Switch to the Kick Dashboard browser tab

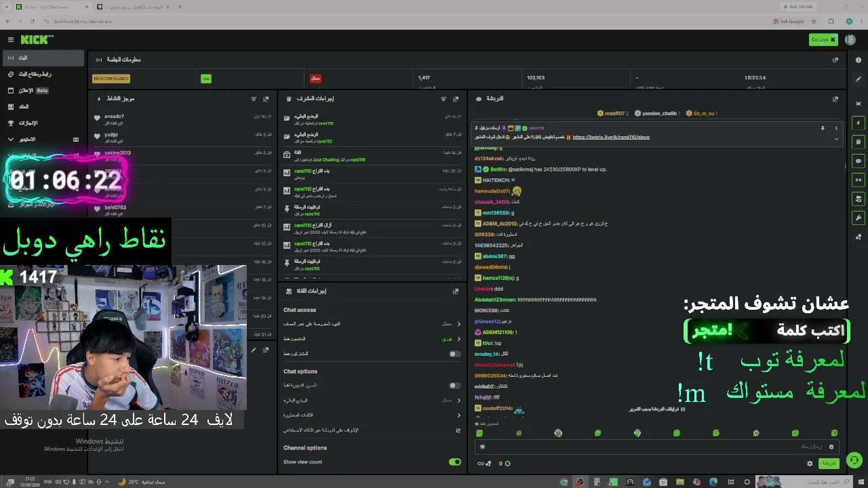click(51, 7)
